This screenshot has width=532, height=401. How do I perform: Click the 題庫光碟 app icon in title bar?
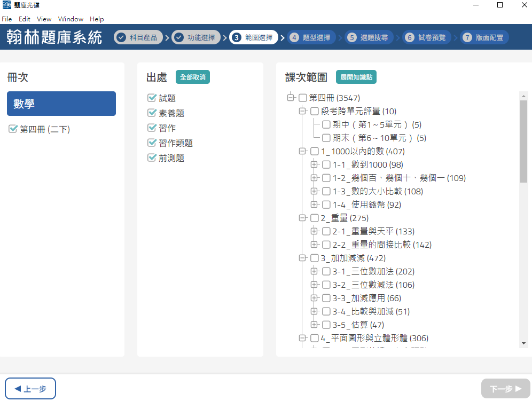6,5
